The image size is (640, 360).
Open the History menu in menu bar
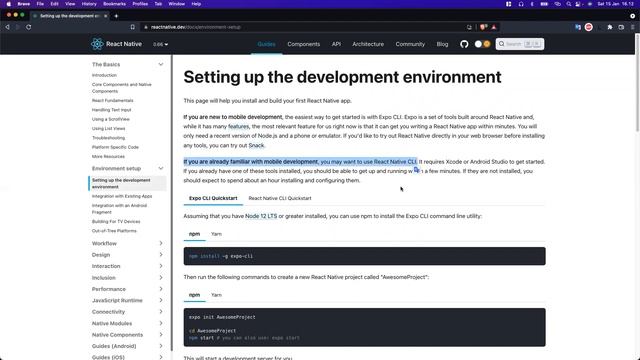pos(89,4)
